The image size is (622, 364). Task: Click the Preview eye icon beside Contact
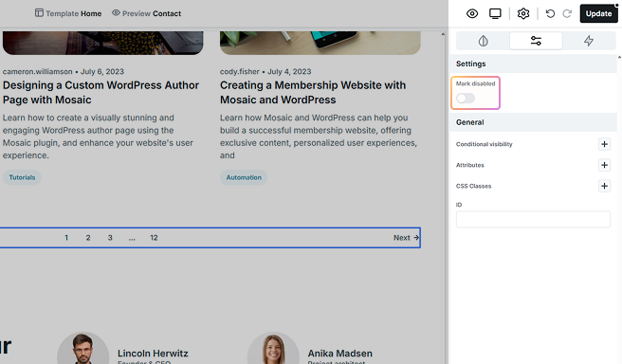pyautogui.click(x=116, y=13)
